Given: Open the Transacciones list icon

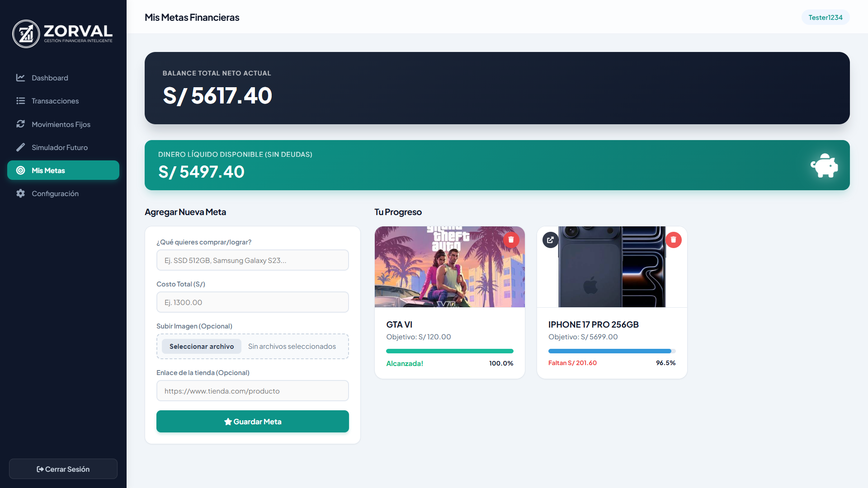Looking at the screenshot, I should (x=20, y=101).
